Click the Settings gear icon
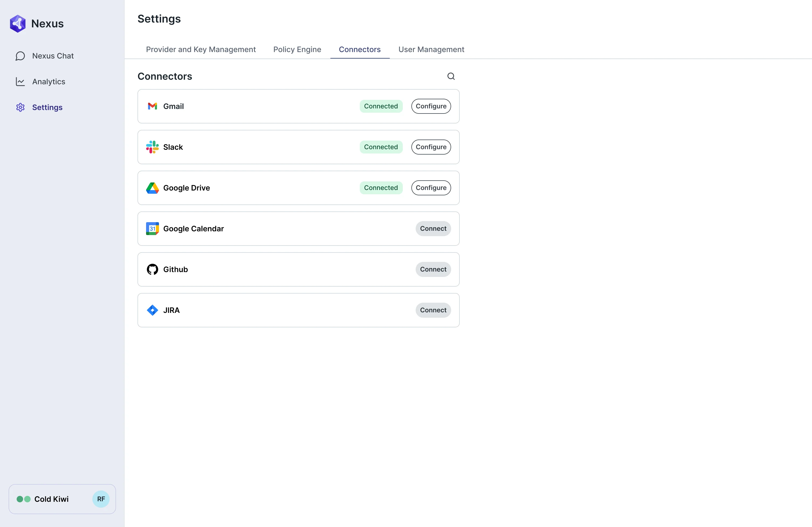The width and height of the screenshot is (812, 527). pyautogui.click(x=20, y=107)
